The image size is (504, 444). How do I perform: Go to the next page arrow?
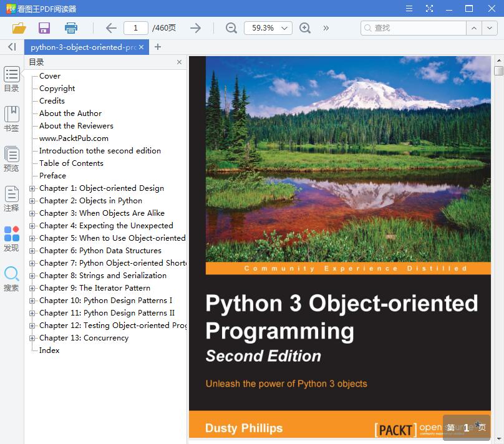(195, 28)
